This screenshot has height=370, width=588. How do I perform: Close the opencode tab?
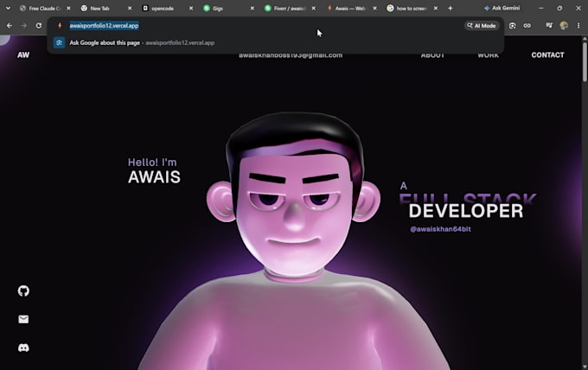(191, 8)
